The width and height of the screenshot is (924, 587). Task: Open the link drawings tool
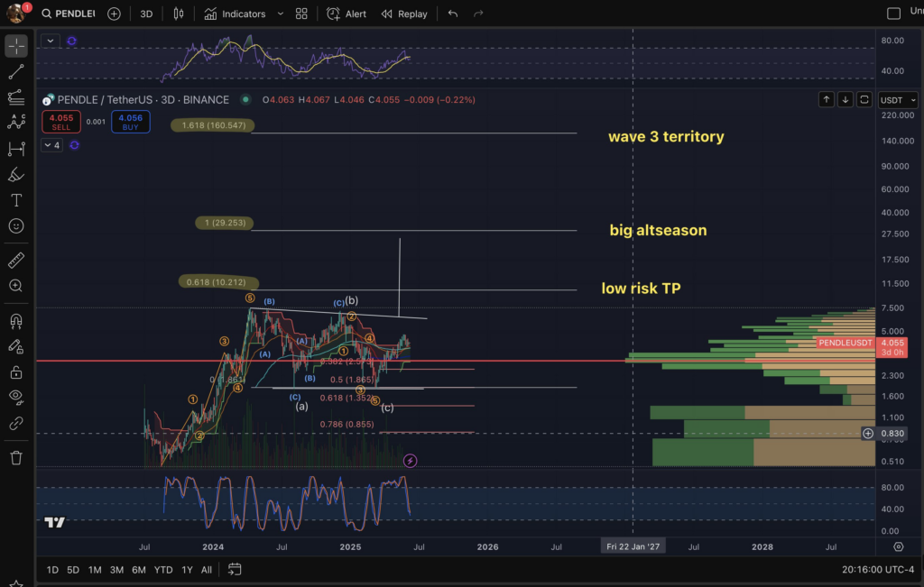pos(16,423)
